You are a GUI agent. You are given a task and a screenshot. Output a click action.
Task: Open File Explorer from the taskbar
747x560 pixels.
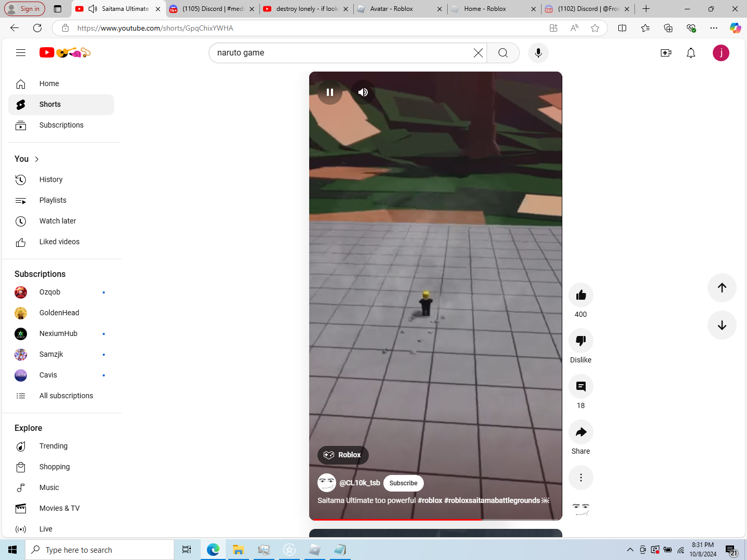tap(239, 550)
